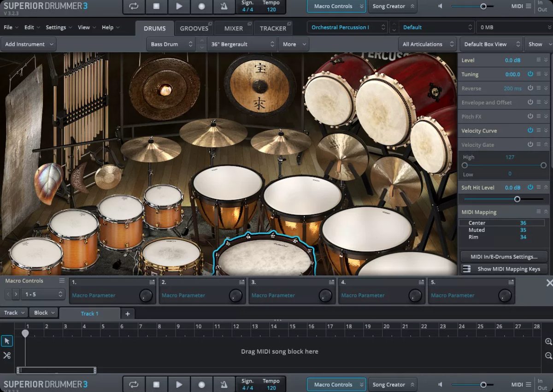Image resolution: width=553 pixels, height=392 pixels.
Task: Open the Settings menu
Action: [x=59, y=27]
